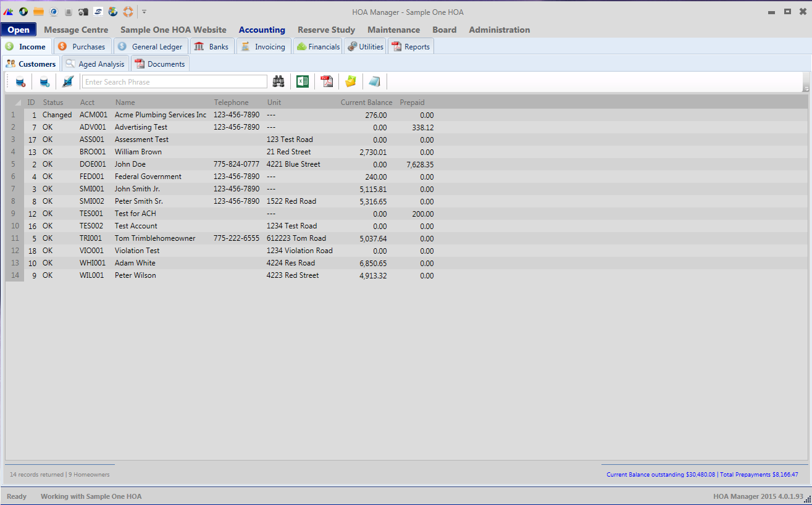The height and width of the screenshot is (505, 812).
Task: Click the blue Open button
Action: (19, 30)
